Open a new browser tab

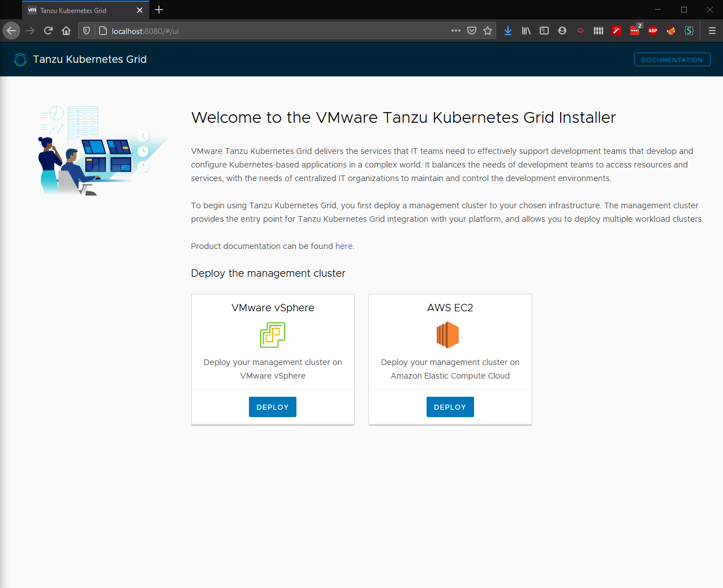(x=159, y=10)
